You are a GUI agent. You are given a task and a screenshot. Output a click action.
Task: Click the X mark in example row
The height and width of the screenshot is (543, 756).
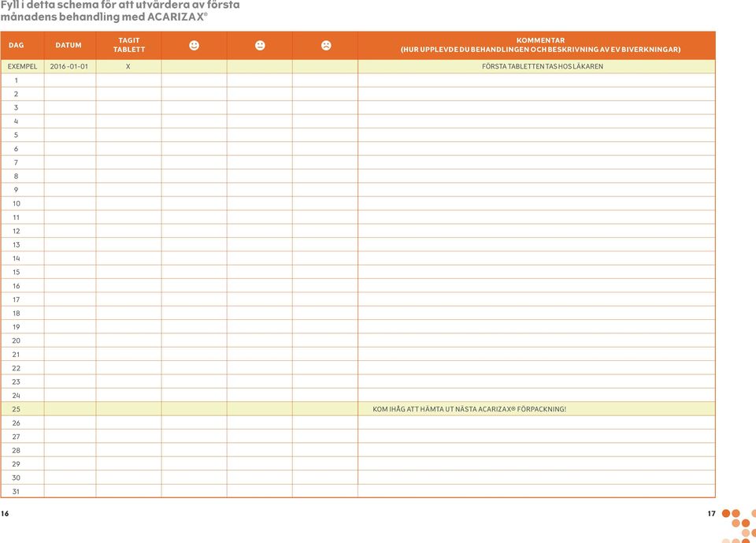[128, 67]
